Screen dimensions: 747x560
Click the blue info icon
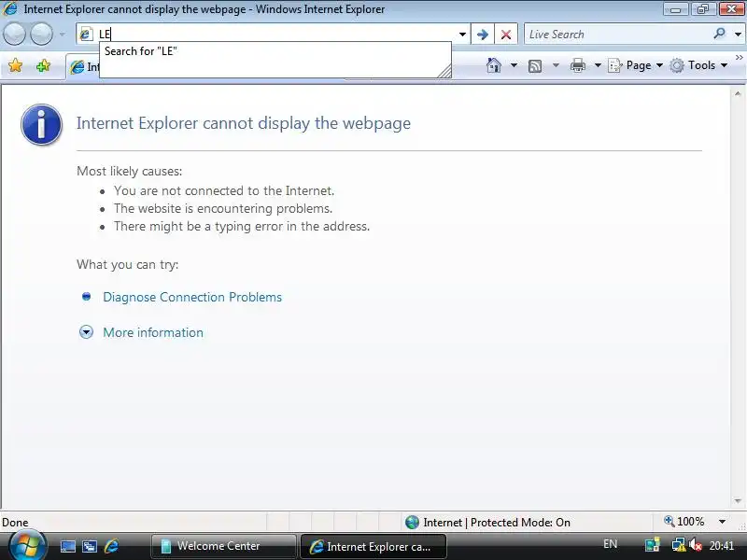pos(41,124)
